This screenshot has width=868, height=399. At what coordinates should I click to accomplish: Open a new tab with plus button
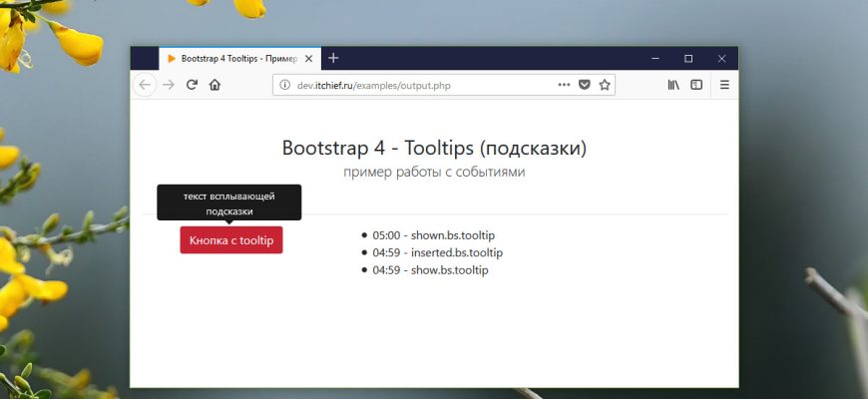coord(333,58)
